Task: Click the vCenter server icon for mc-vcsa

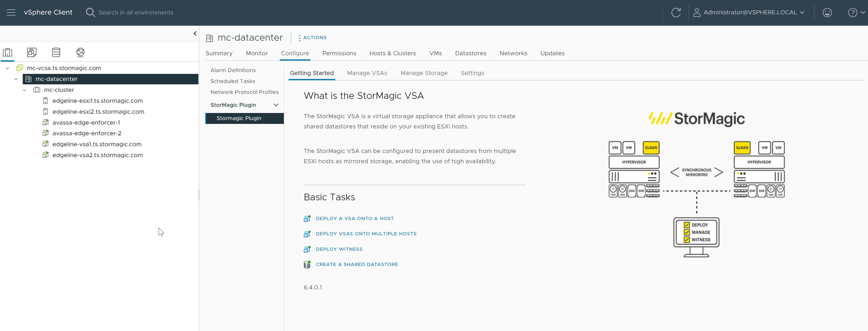Action: coord(20,68)
